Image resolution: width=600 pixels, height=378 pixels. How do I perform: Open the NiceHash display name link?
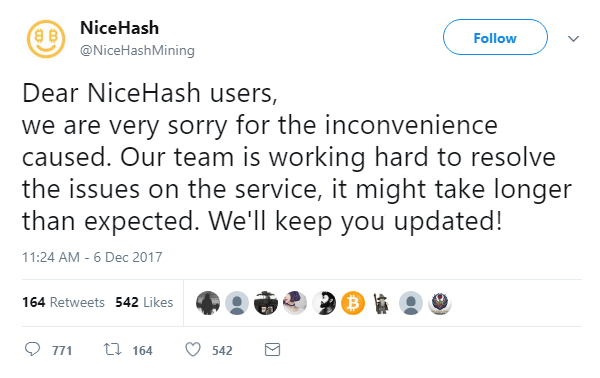(119, 28)
